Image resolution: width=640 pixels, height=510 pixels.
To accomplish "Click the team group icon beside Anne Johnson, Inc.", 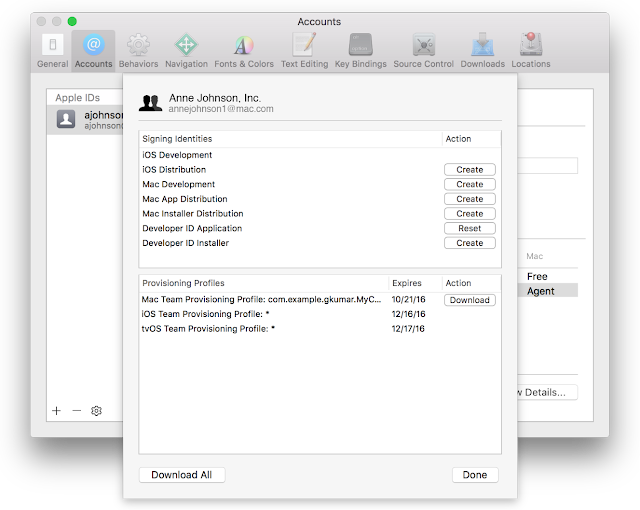I will (150, 103).
